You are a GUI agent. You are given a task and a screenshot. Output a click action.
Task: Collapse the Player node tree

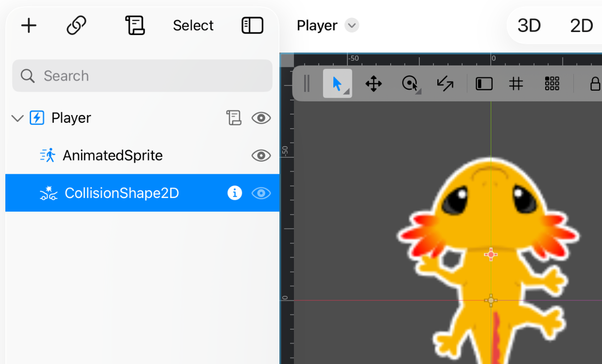point(17,118)
